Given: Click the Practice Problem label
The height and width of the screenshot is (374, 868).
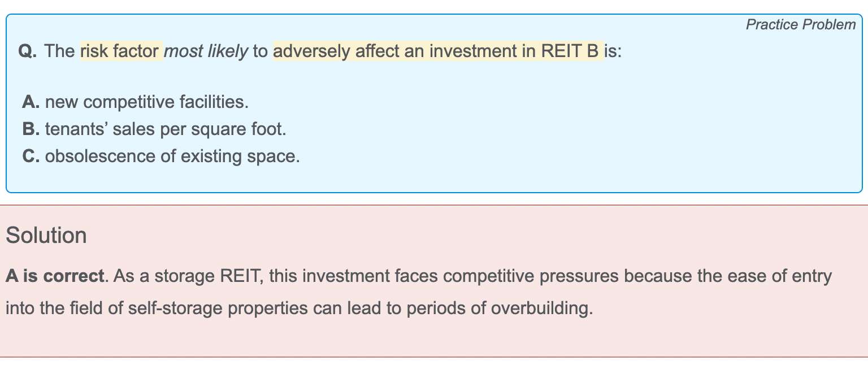Looking at the screenshot, I should (x=800, y=25).
